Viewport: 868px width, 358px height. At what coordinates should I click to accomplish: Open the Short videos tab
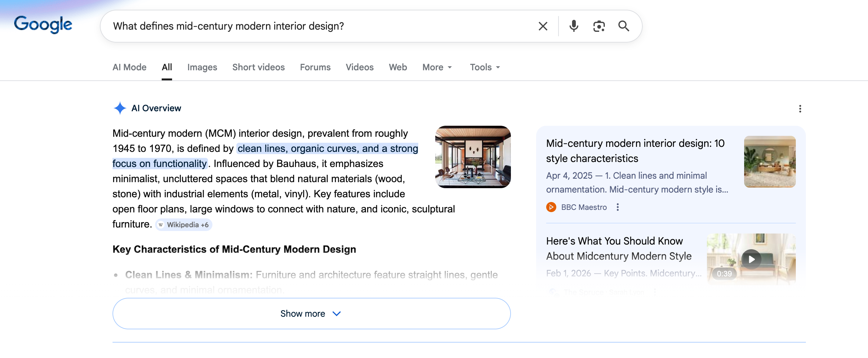(x=258, y=67)
